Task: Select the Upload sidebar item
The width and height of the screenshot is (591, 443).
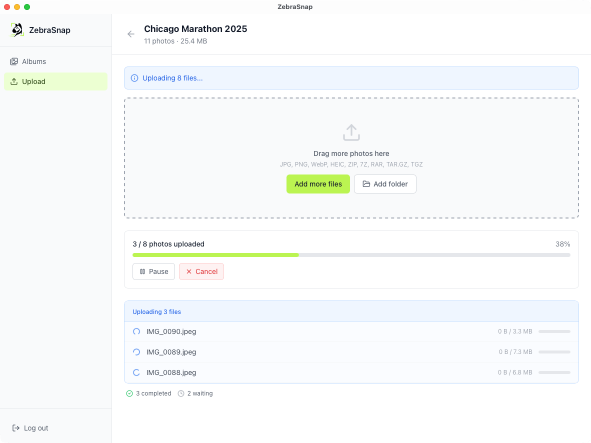Action: [x=56, y=81]
